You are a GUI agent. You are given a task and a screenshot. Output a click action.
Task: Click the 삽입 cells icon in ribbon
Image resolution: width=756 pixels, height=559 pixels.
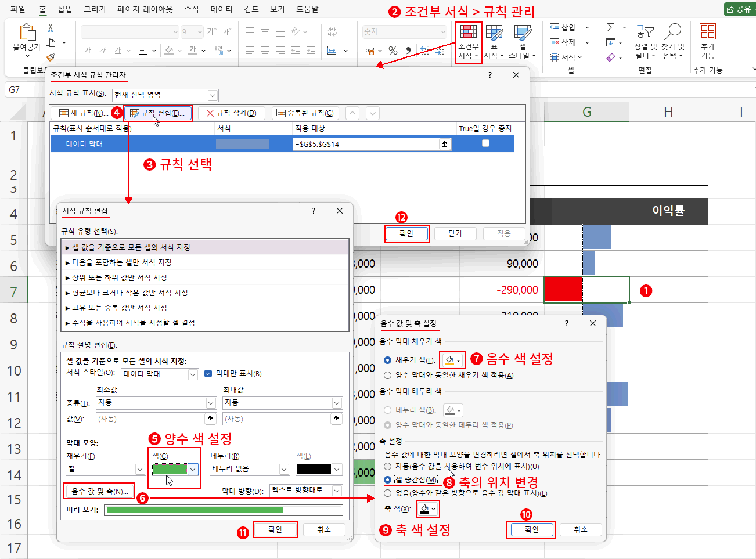coord(555,27)
